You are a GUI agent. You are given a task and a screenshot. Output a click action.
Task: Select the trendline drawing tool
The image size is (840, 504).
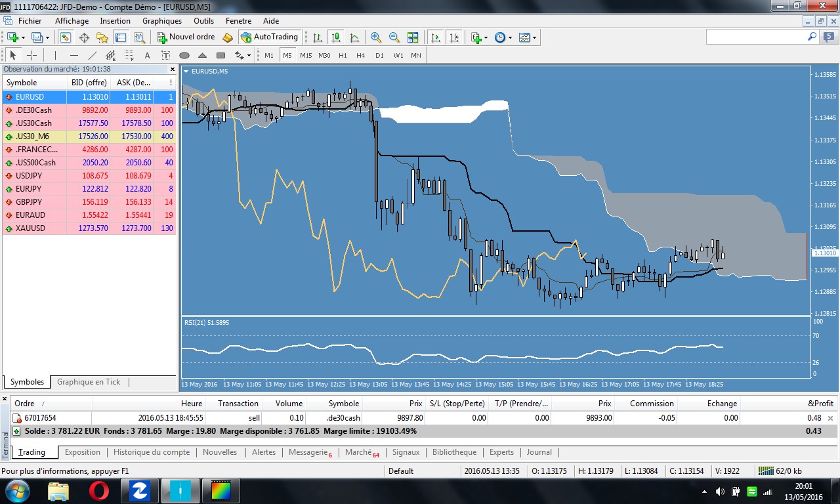93,56
